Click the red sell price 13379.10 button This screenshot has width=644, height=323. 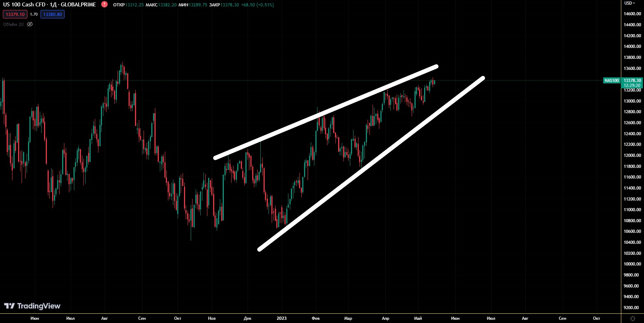click(x=15, y=14)
